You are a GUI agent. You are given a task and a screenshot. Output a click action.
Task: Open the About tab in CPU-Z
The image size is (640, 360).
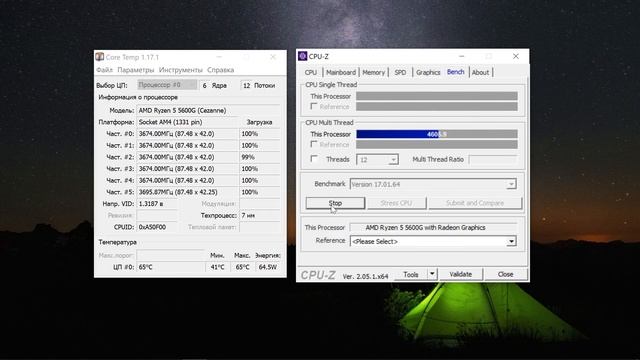coord(480,72)
